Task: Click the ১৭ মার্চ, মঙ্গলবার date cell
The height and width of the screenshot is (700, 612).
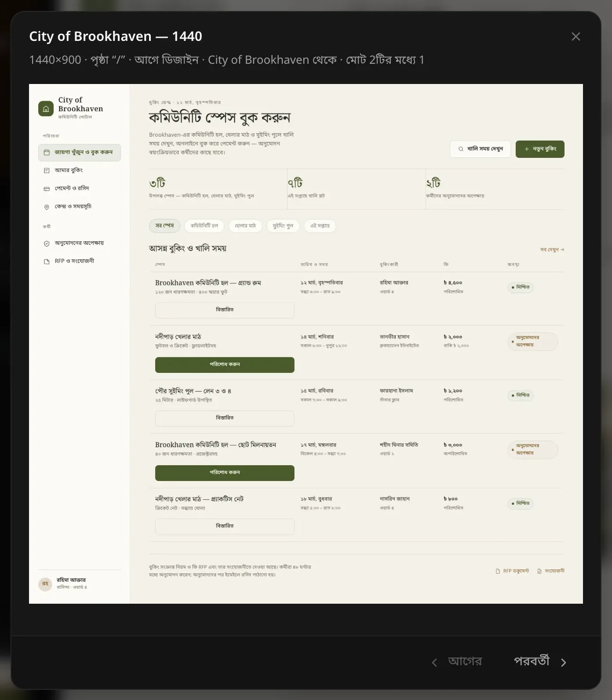Action: pyautogui.click(x=318, y=445)
